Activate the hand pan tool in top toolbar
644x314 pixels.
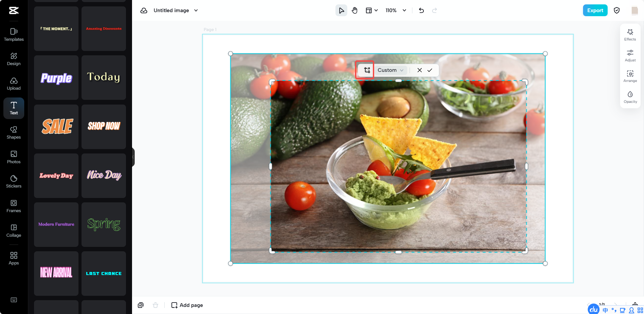pos(354,10)
